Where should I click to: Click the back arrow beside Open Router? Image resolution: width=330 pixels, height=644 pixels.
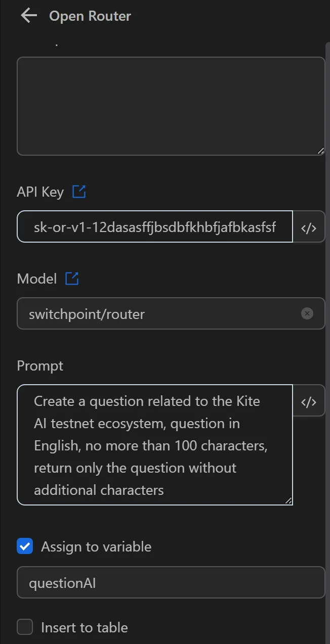click(28, 15)
